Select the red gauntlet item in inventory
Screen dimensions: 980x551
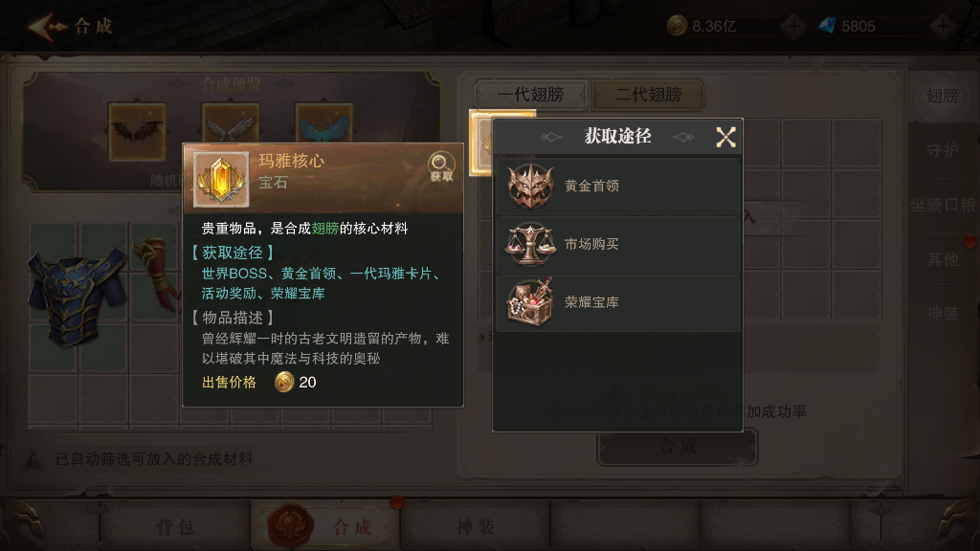[x=156, y=273]
